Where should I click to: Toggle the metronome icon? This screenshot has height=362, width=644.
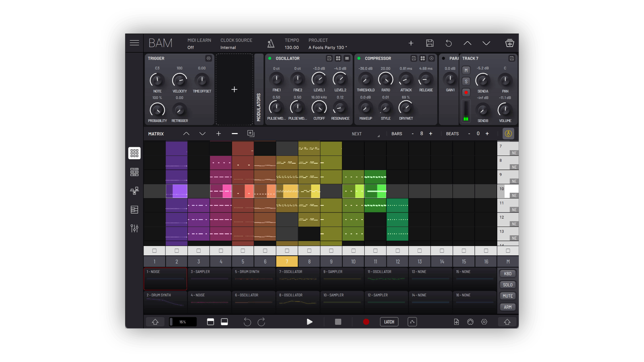[271, 43]
